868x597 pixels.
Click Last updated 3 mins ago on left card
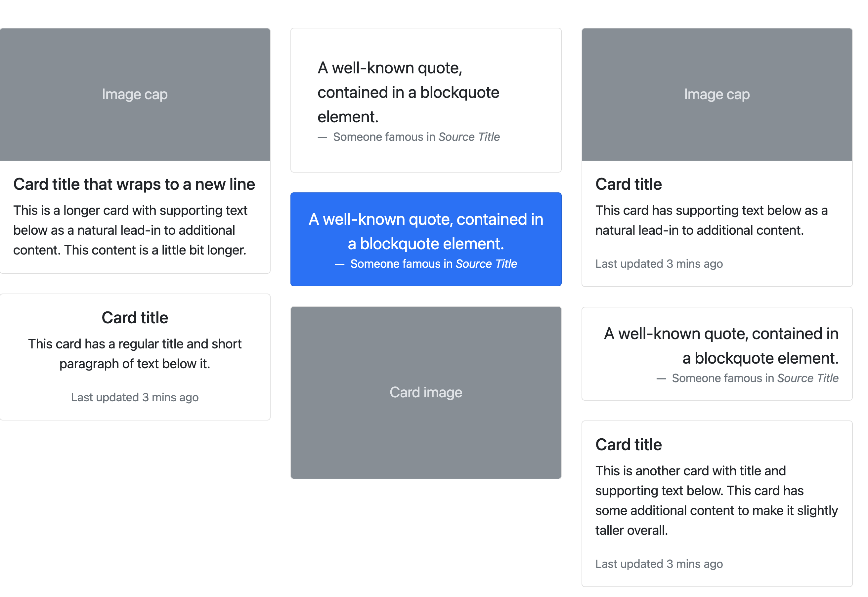pyautogui.click(x=135, y=397)
